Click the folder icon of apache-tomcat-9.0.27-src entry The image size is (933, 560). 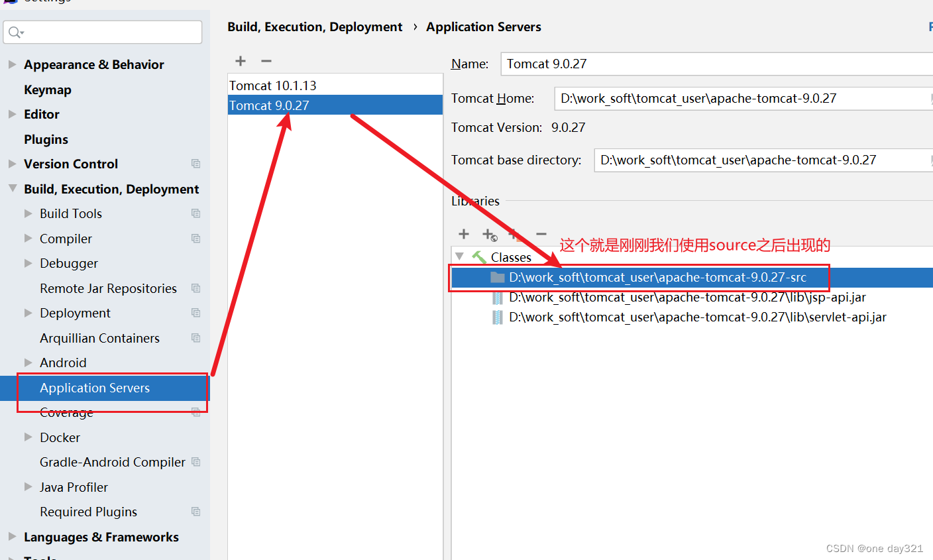[498, 277]
